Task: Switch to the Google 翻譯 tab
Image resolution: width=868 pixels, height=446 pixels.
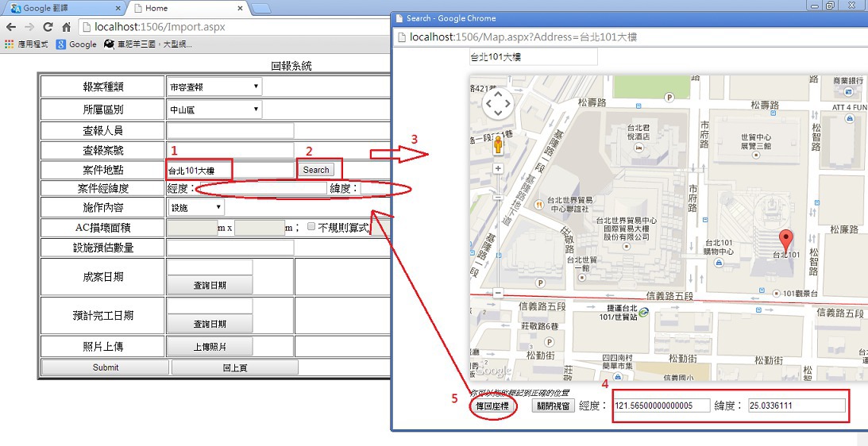Action: pos(64,8)
